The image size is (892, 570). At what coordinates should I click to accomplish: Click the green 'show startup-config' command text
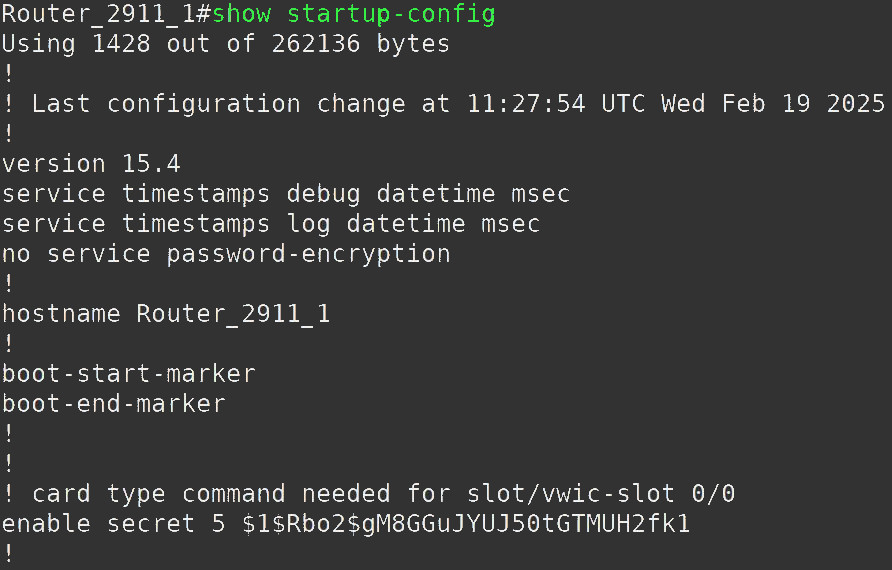tap(354, 14)
